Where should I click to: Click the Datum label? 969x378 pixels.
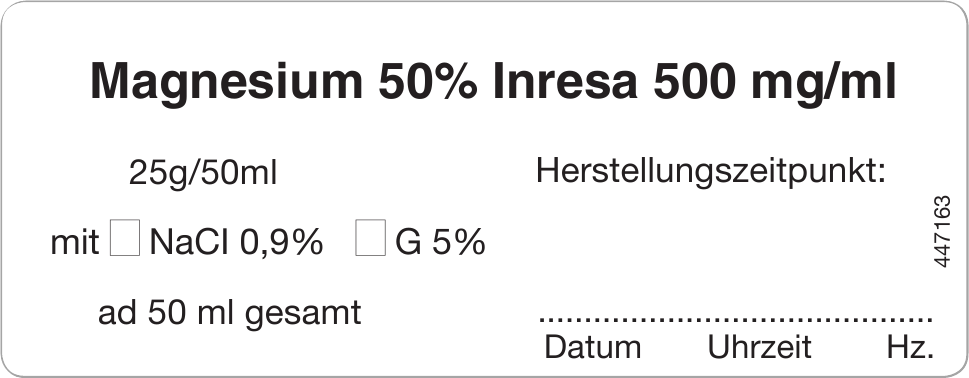[593, 347]
